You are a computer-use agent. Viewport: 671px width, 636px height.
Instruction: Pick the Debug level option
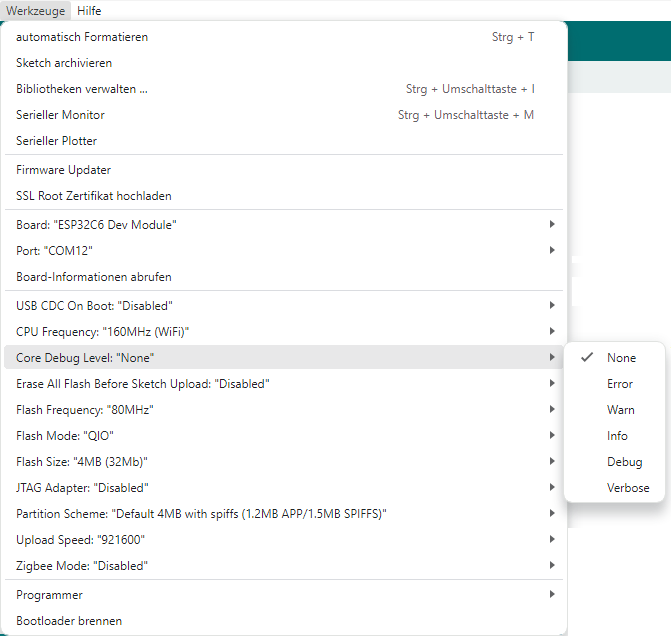coord(624,462)
